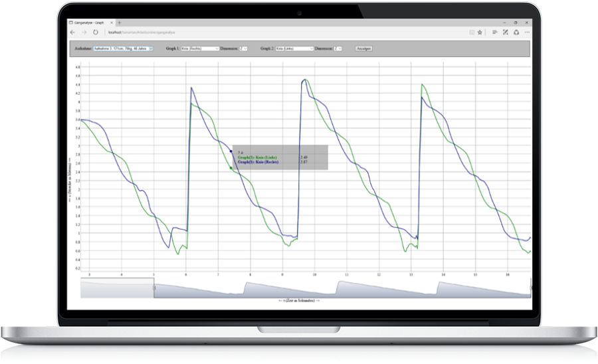Click the Make a Web Note icon
Screen dimensions: 598x364
pos(506,32)
